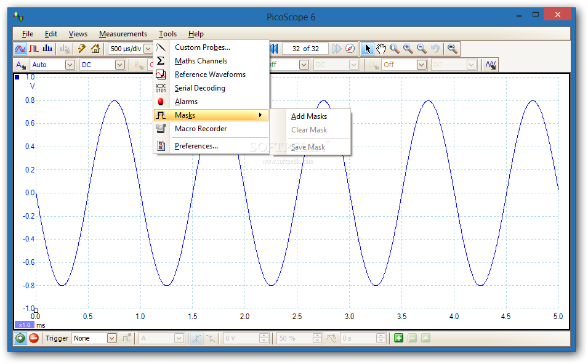The height and width of the screenshot is (364, 588).
Task: Choose Macro Recorder menu entry
Action: (211, 128)
